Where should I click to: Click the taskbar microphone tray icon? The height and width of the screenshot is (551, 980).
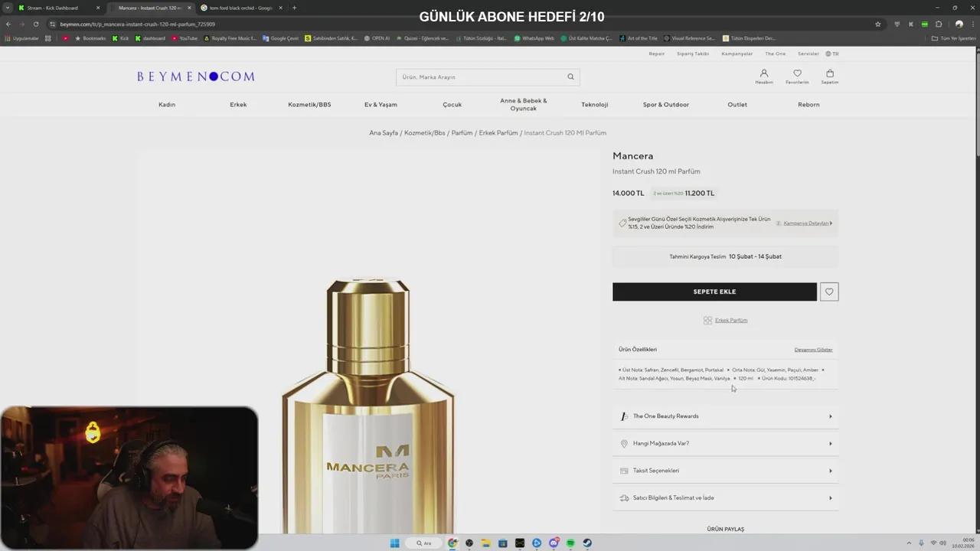click(x=921, y=543)
